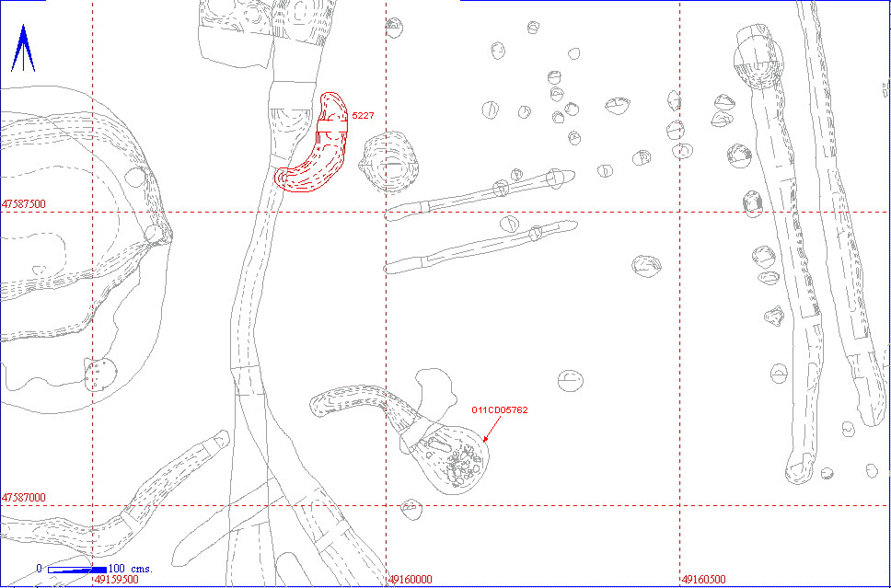891x588 pixels.
Task: Click the blue scale bar
Action: tap(77, 570)
